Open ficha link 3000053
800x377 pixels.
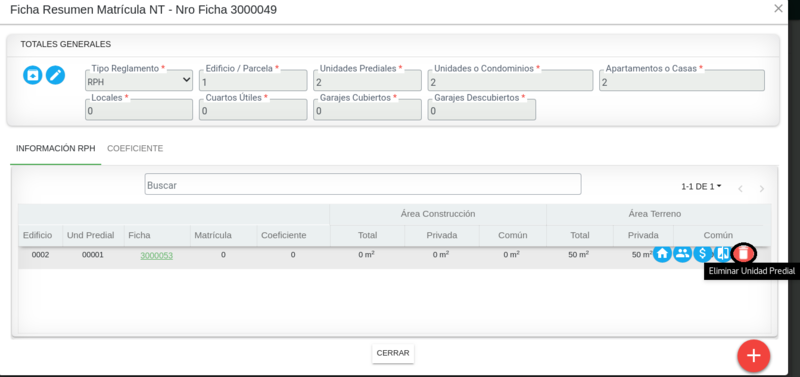coord(157,256)
